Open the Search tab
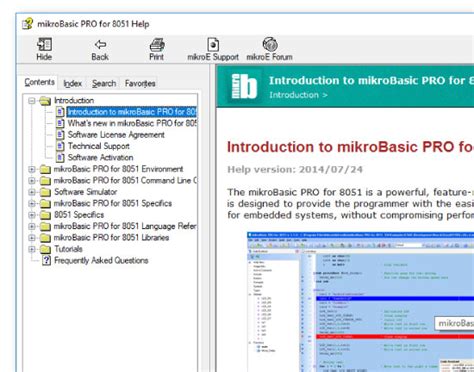This screenshot has height=372, width=474. 104,83
